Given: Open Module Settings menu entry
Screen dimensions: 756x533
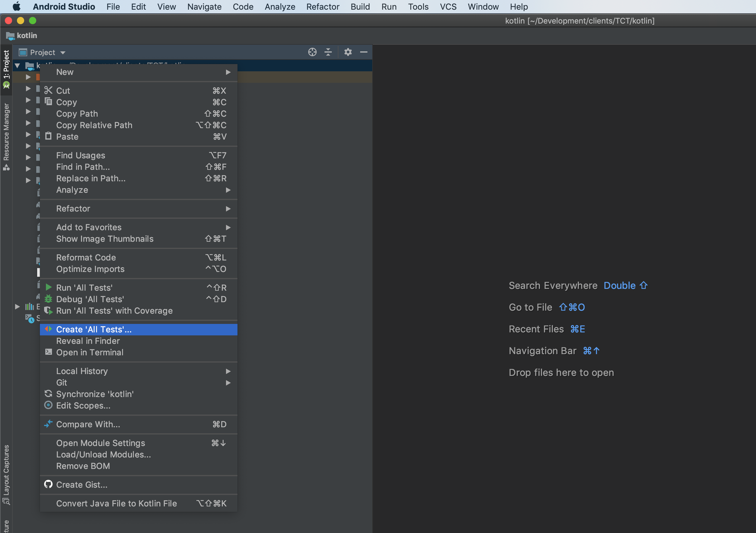Looking at the screenshot, I should [139, 443].
